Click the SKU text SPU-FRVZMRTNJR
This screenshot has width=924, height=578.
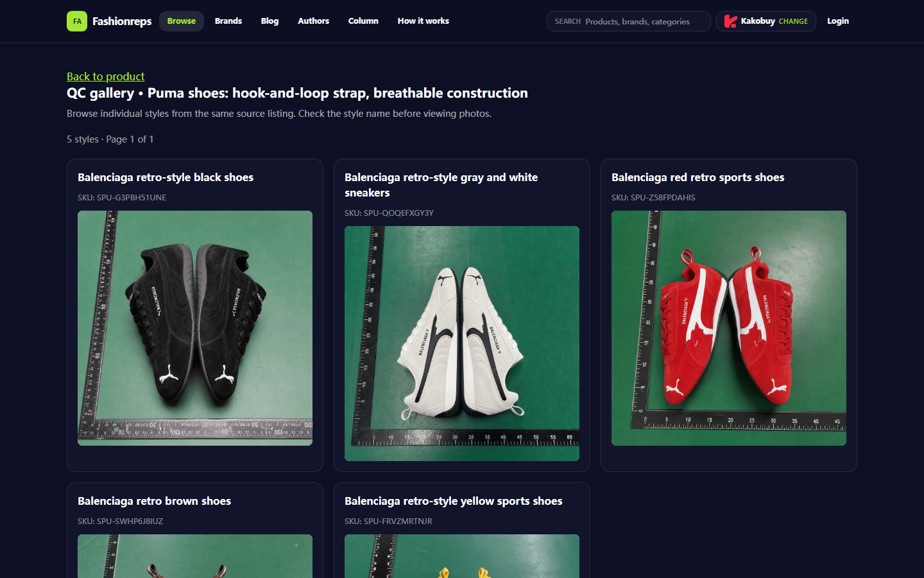(x=389, y=521)
